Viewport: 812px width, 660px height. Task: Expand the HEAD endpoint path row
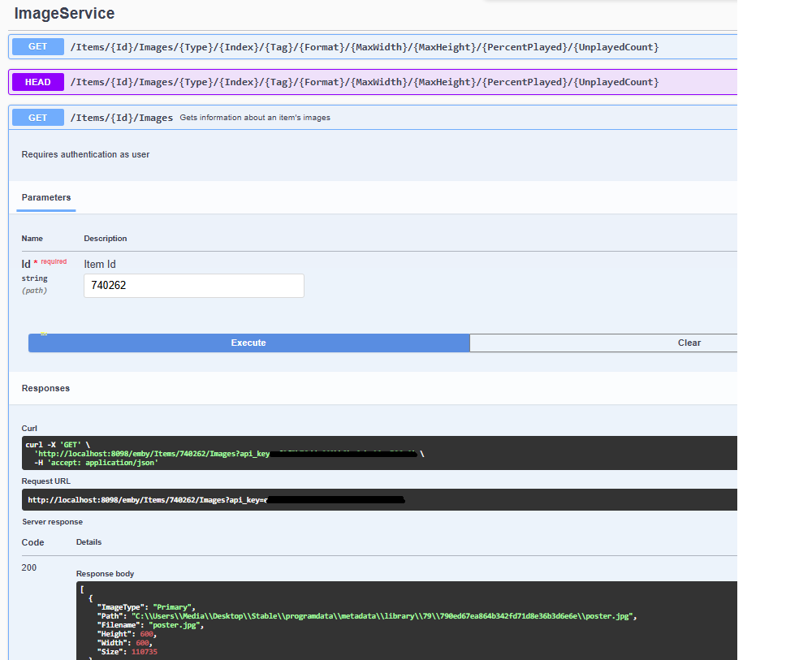(364, 82)
